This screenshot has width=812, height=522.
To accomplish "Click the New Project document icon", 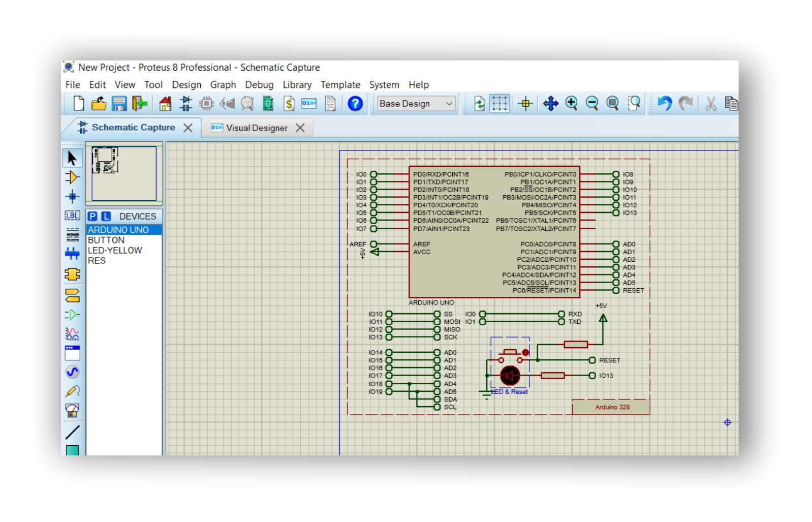I will click(79, 104).
